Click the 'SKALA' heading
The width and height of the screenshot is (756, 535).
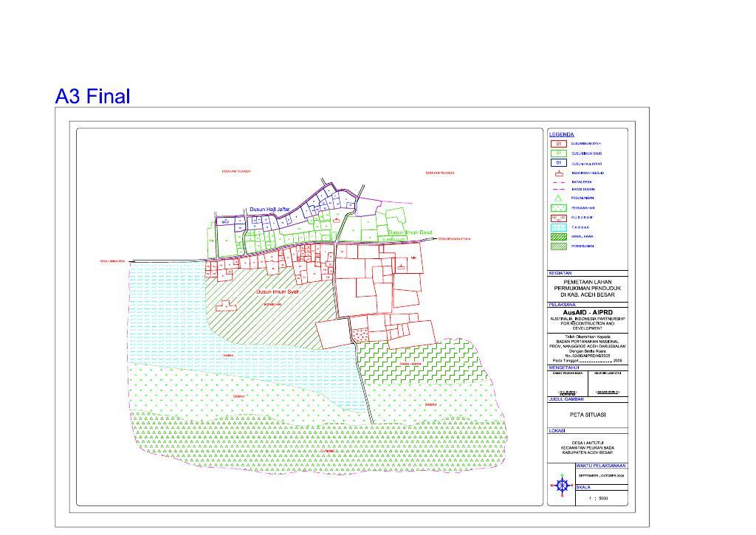(x=583, y=487)
